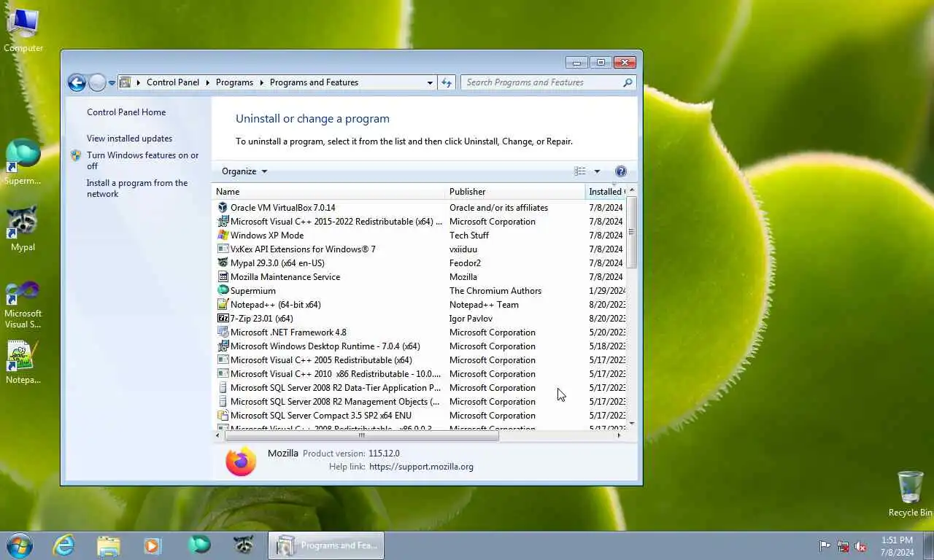Click the Action Center flag tray icon
Screen dimensions: 934x560
tap(825, 545)
